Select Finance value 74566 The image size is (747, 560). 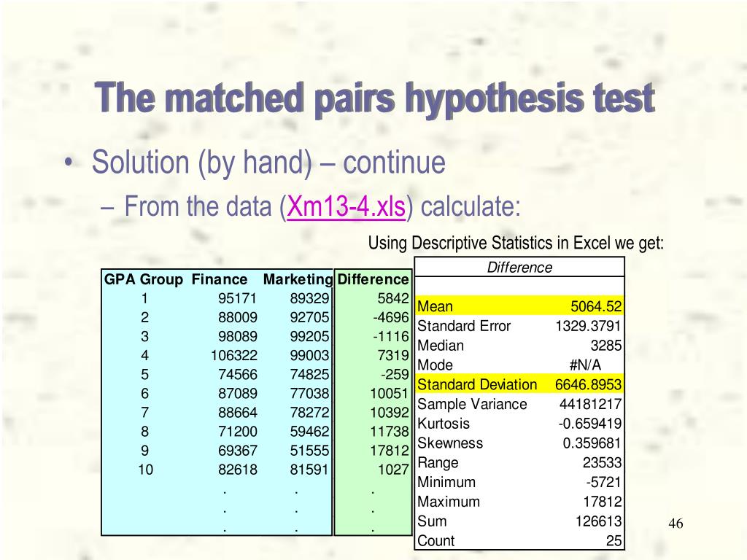pos(238,375)
